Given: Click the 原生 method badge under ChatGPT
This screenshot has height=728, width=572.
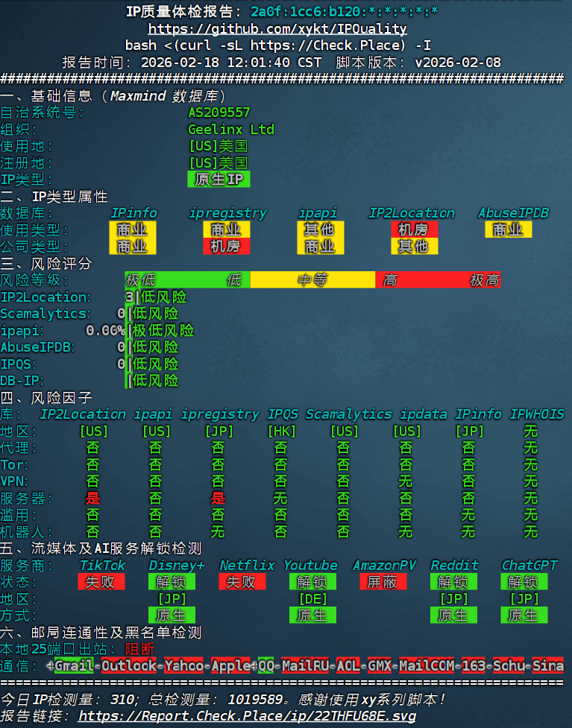Looking at the screenshot, I should tap(524, 615).
